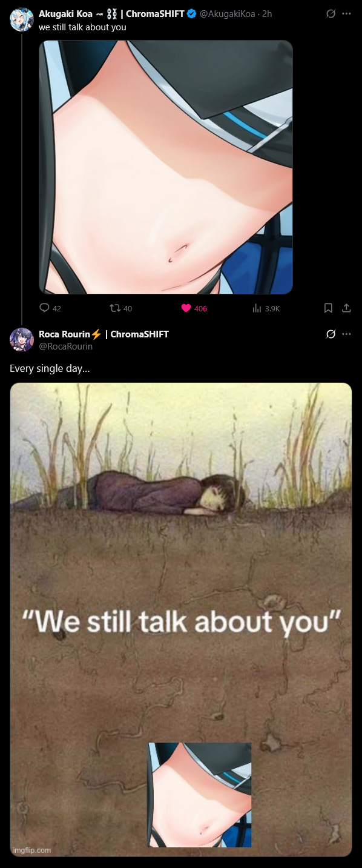Click Grok icon on Akugaki Koa's post
The width and height of the screenshot is (362, 868).
click(331, 14)
